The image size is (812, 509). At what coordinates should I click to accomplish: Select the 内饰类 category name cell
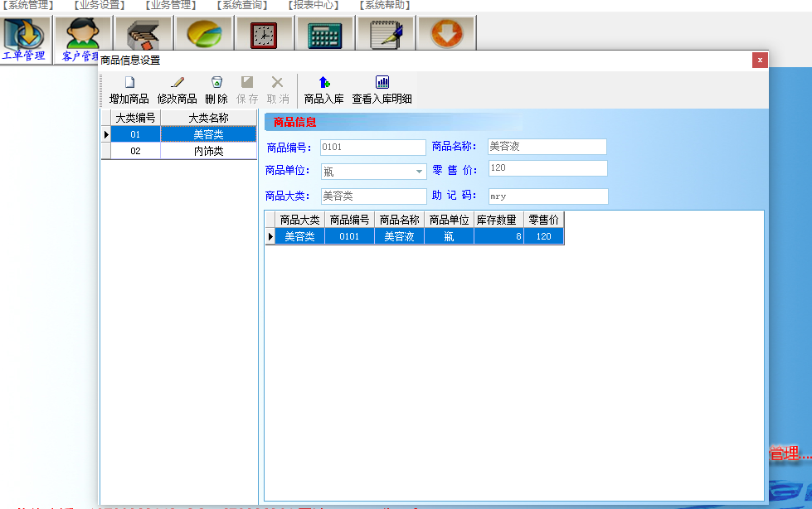click(x=209, y=151)
